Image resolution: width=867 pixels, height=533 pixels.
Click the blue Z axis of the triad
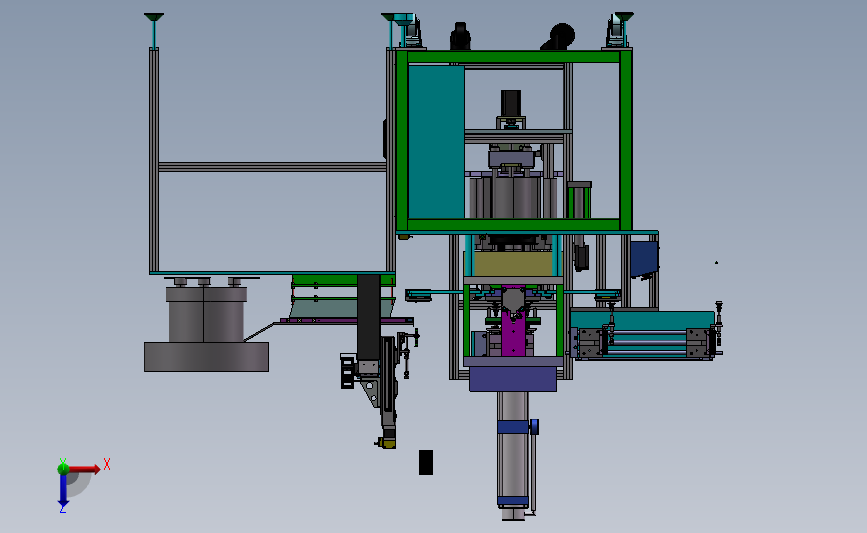pos(63,489)
